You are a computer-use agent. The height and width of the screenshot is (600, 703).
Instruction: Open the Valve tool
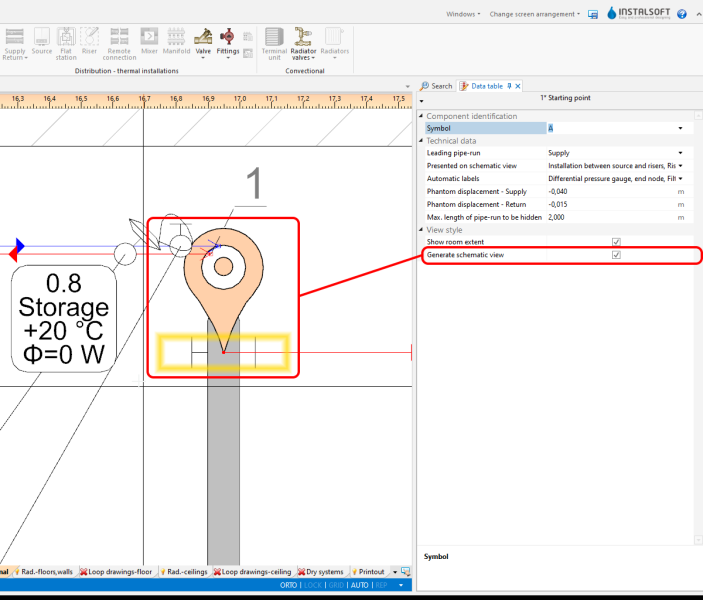pos(203,43)
